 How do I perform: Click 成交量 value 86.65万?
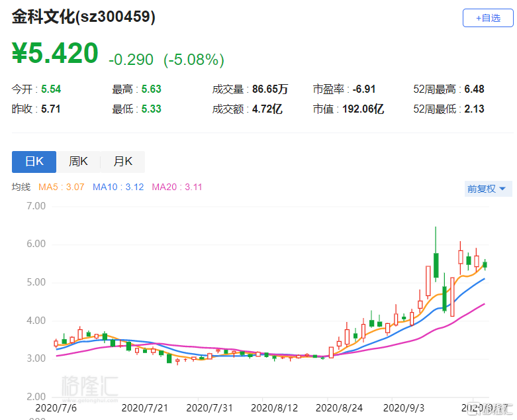[270, 89]
